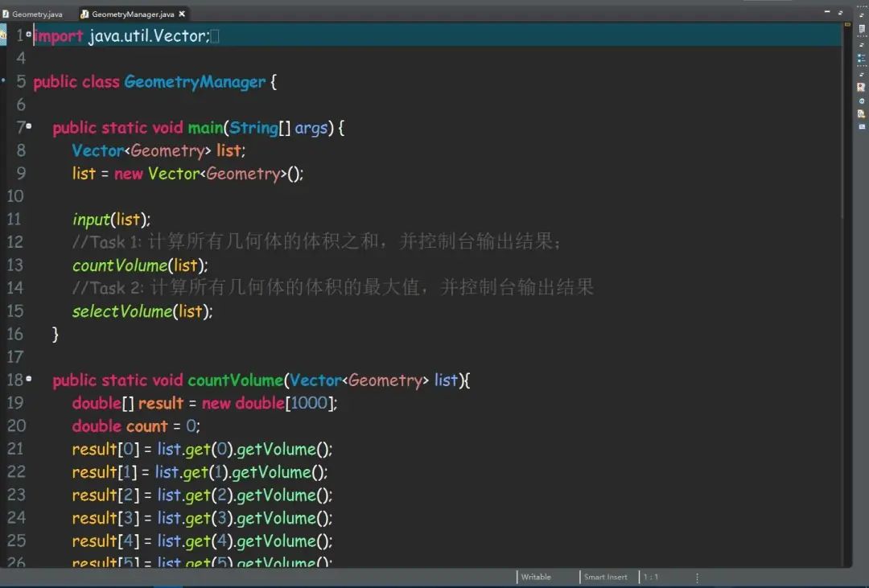Click the Task 2 comment on line 14
This screenshot has height=588, width=869.
[333, 288]
